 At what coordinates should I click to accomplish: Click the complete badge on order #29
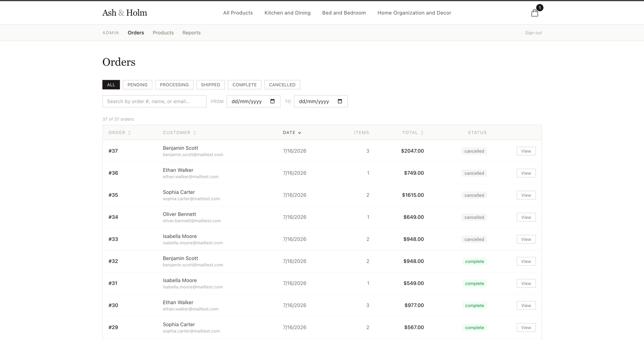click(475, 327)
